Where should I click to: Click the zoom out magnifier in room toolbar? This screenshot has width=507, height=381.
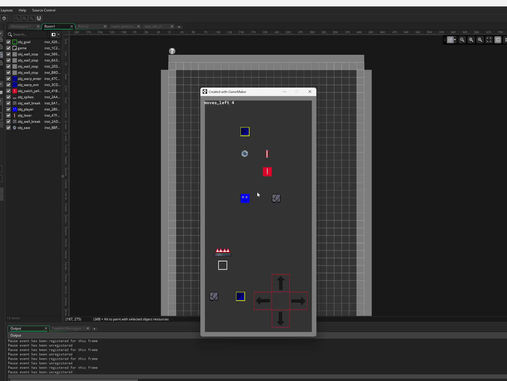(x=462, y=40)
